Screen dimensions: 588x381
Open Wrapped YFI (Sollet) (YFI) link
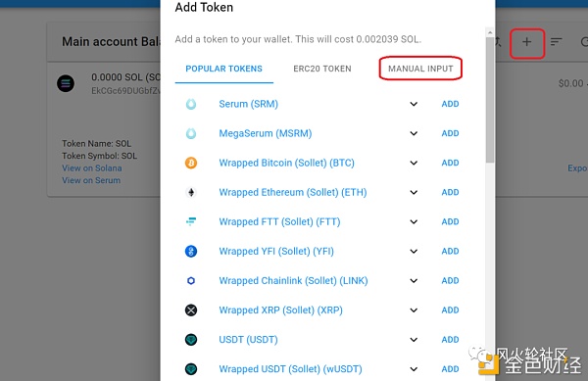(276, 251)
